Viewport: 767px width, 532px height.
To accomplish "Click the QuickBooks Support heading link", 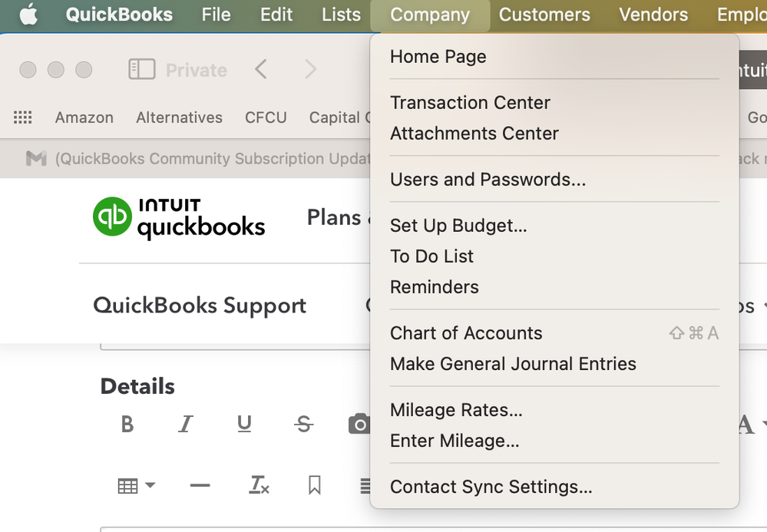I will tap(200, 306).
